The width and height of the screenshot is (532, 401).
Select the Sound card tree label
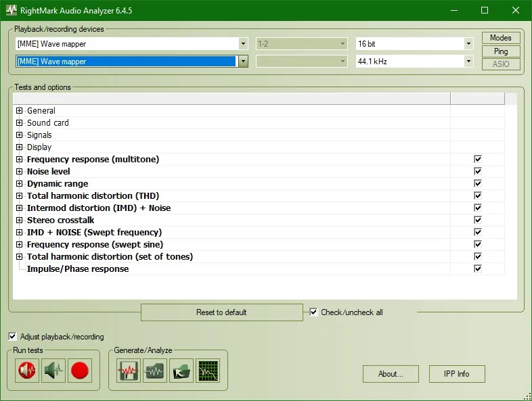tap(48, 122)
